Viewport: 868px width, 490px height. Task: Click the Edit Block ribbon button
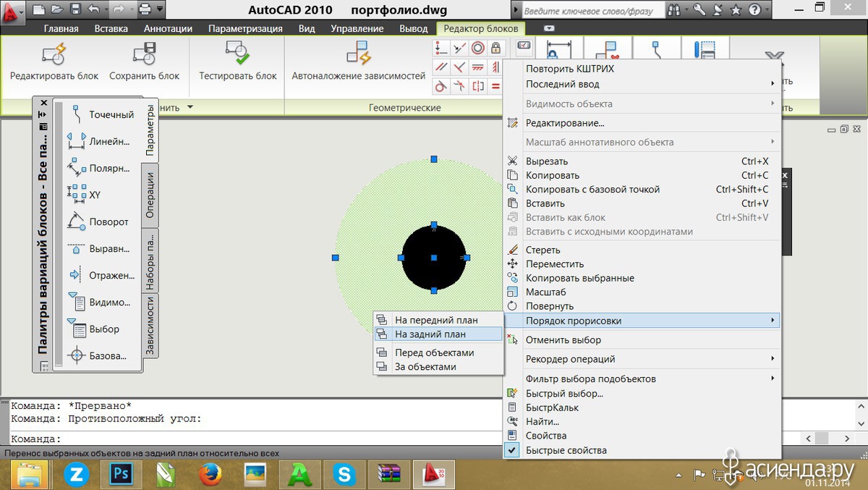click(x=54, y=61)
